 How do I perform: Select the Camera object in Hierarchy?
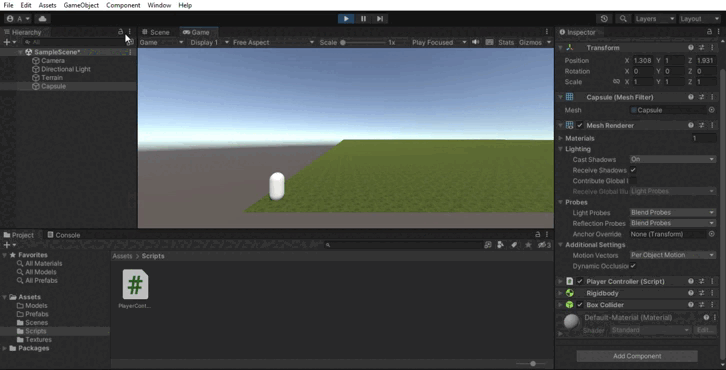click(x=53, y=61)
